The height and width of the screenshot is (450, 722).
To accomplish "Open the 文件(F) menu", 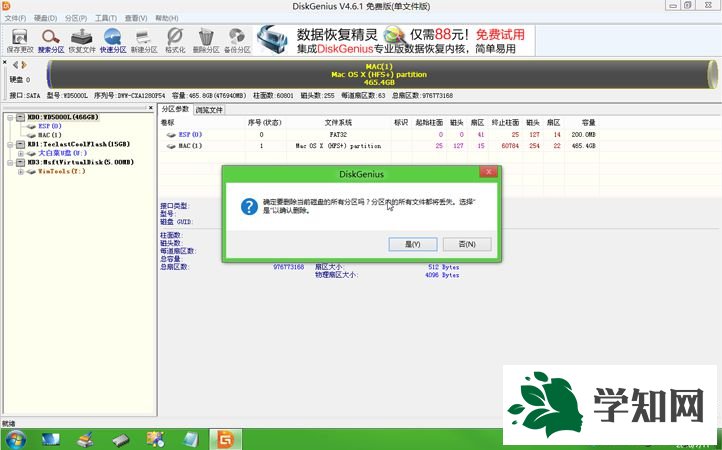I will [x=15, y=18].
